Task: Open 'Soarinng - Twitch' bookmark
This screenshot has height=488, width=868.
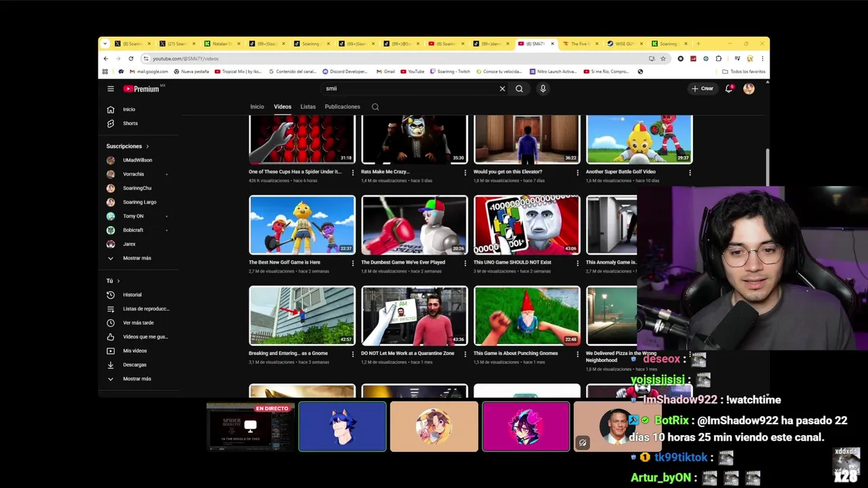Action: [x=449, y=71]
